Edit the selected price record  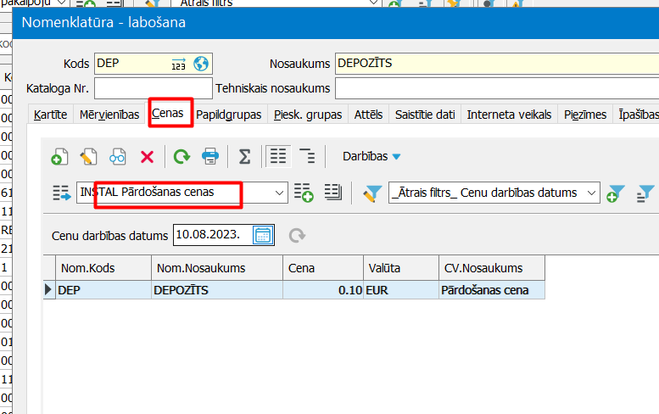pyautogui.click(x=89, y=157)
